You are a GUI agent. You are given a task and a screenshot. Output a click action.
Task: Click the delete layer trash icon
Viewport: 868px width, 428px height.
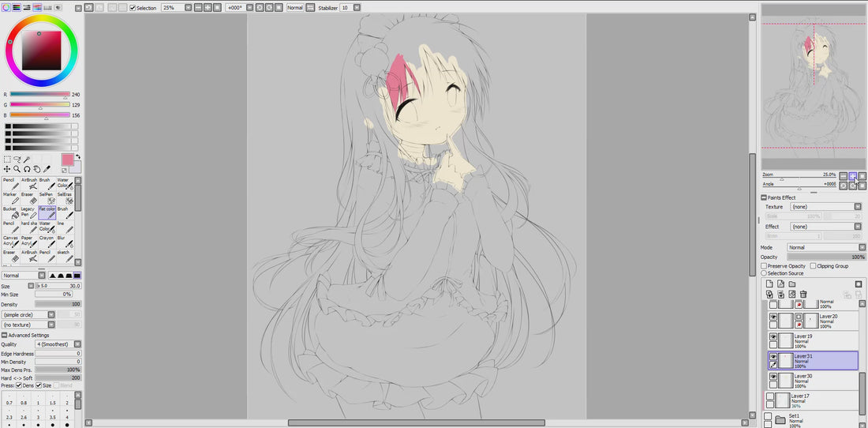coord(803,295)
